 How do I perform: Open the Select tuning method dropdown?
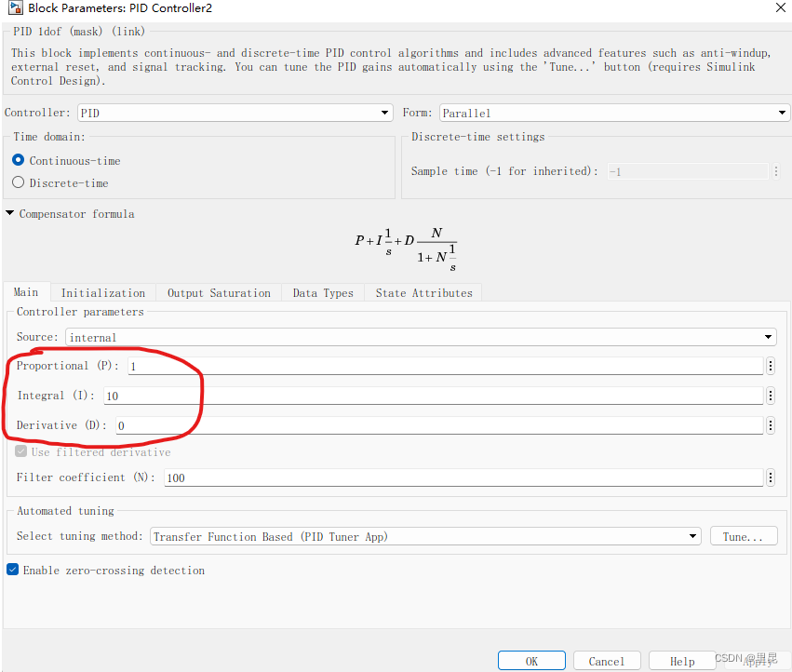[x=425, y=536]
